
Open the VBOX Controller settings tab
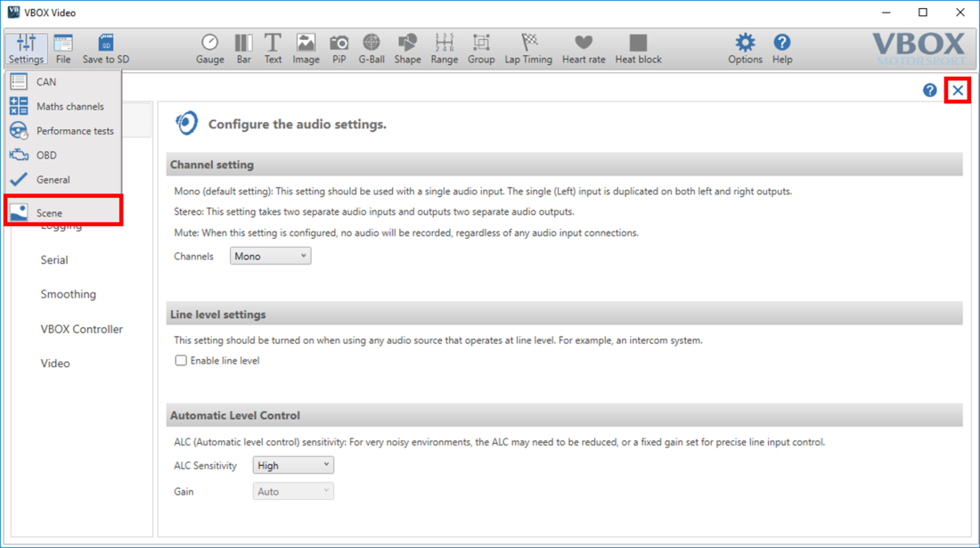[x=81, y=330]
